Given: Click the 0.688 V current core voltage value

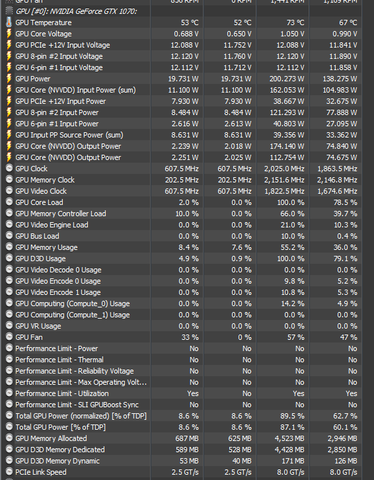Looking at the screenshot, I should 186,34.
